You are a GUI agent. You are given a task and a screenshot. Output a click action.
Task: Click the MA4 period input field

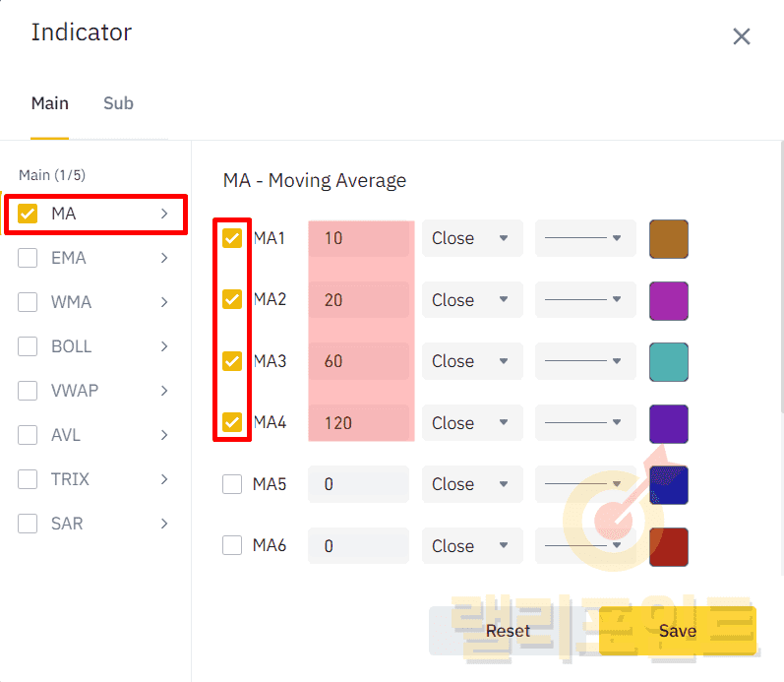359,423
